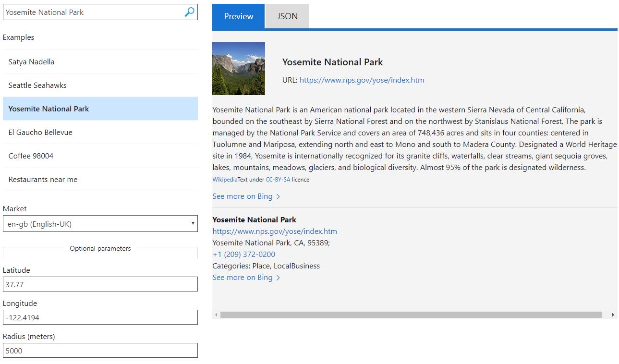Screen dimensions: 619x364
Task: Open the URL link beside the thumbnail
Action: [362, 80]
